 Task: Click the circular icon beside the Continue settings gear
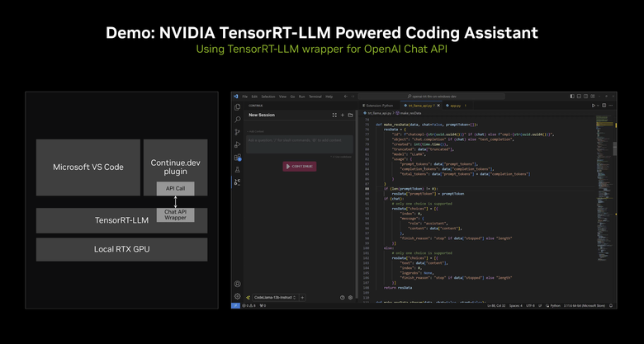(x=342, y=298)
